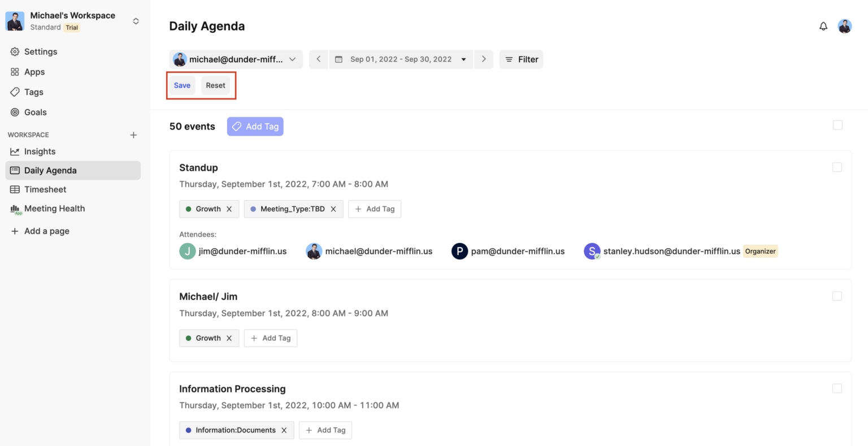Check the Standup event checkbox
Viewport: 868px width, 446px height.
(837, 167)
